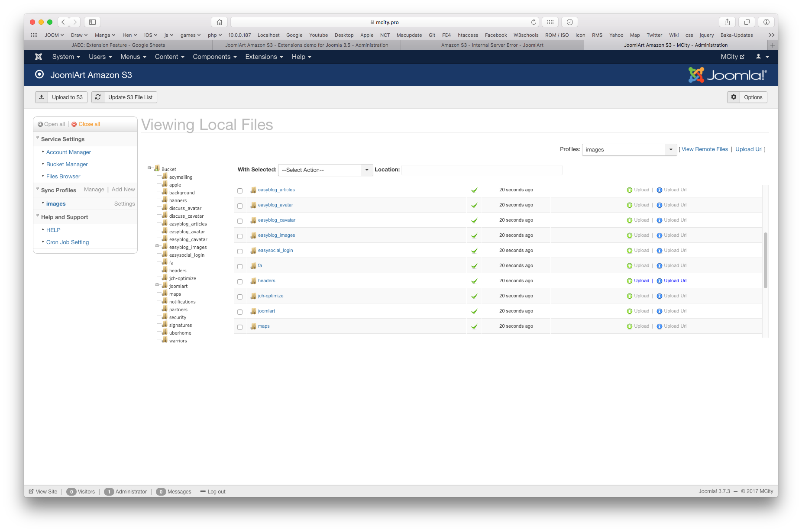Reload the page with the address bar icon

(x=534, y=22)
